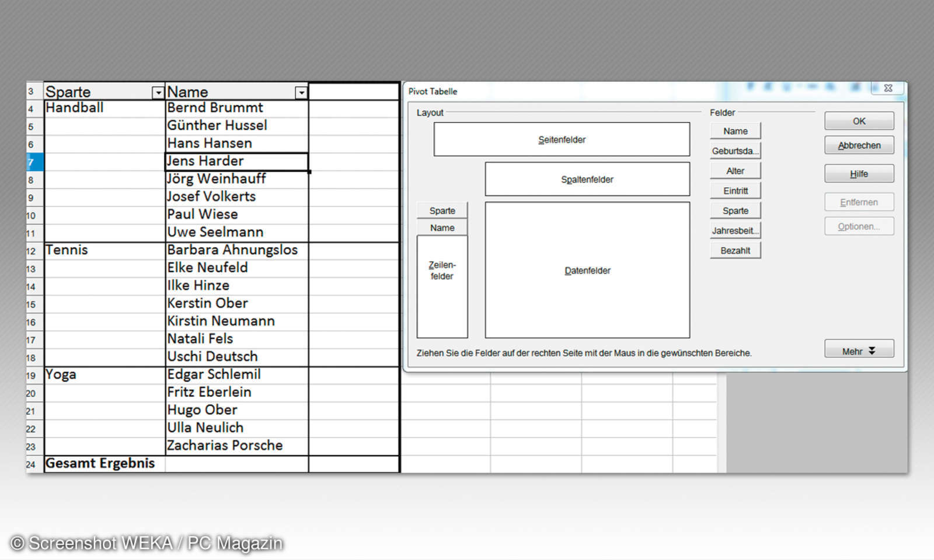Expand the Mehr options in the pivot dialog
Screen dimensions: 934x560
[858, 348]
